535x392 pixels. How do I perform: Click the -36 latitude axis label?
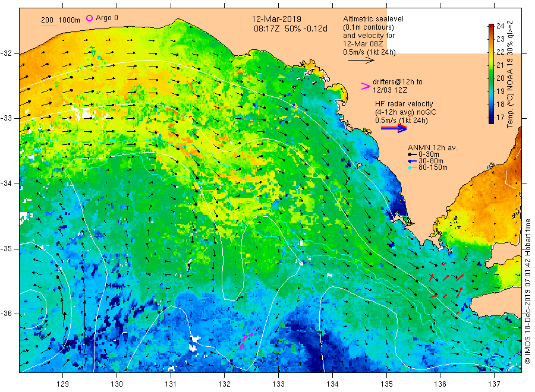pos(7,314)
